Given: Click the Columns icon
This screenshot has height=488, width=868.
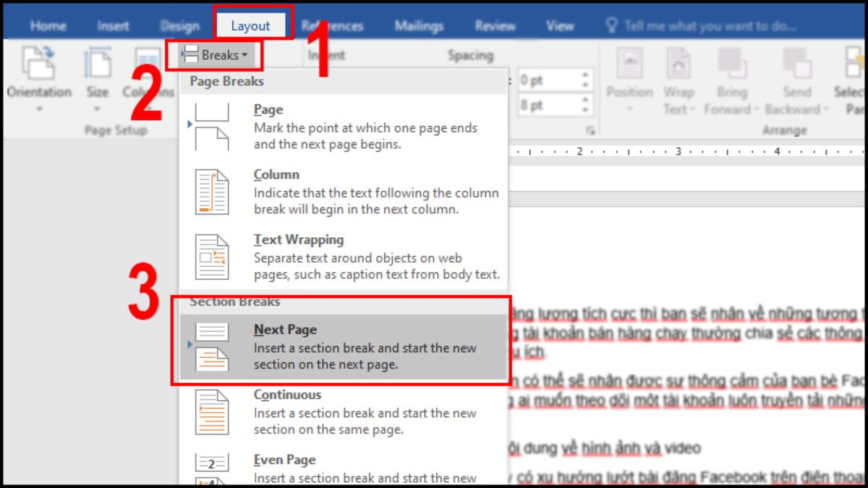Looking at the screenshot, I should pyautogui.click(x=148, y=65).
